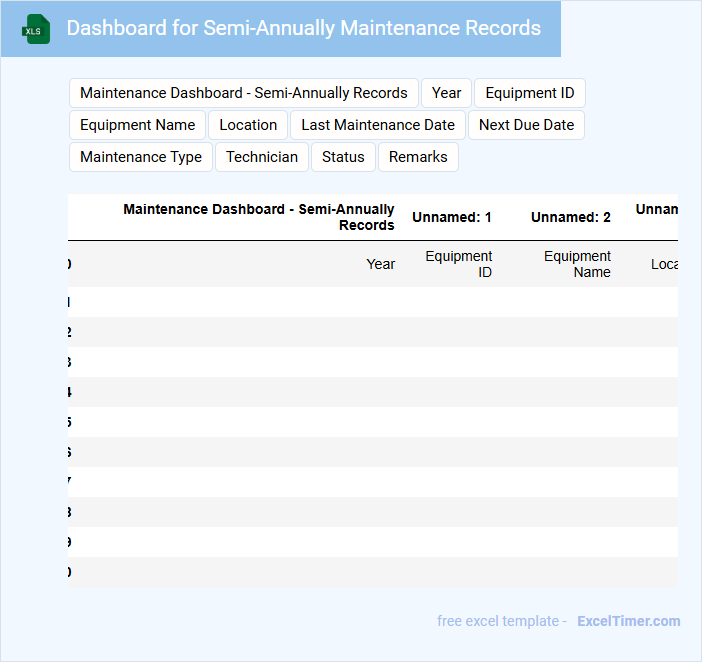Click the Equipment ID tag
Viewport: 702px width, 662px height.
[529, 93]
